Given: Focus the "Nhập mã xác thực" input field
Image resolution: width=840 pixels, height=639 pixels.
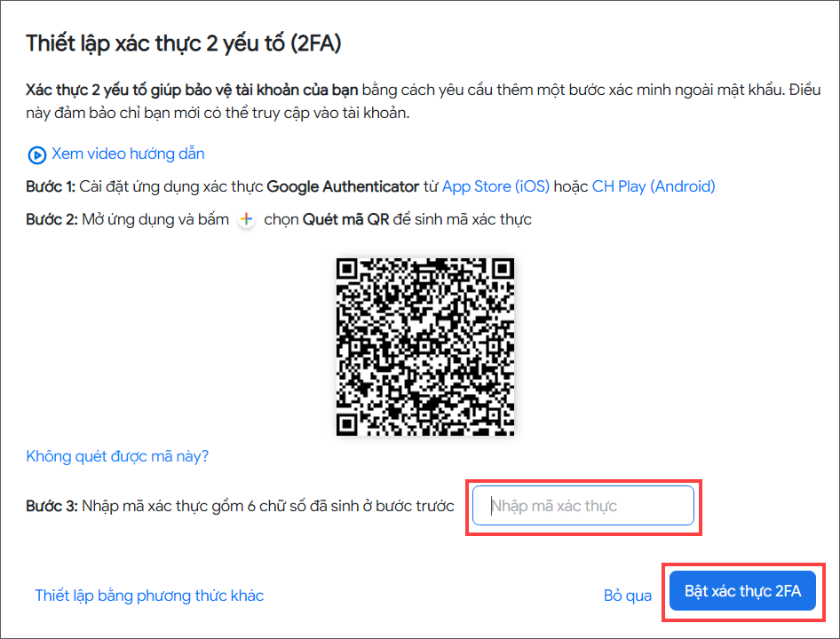Looking at the screenshot, I should [582, 506].
